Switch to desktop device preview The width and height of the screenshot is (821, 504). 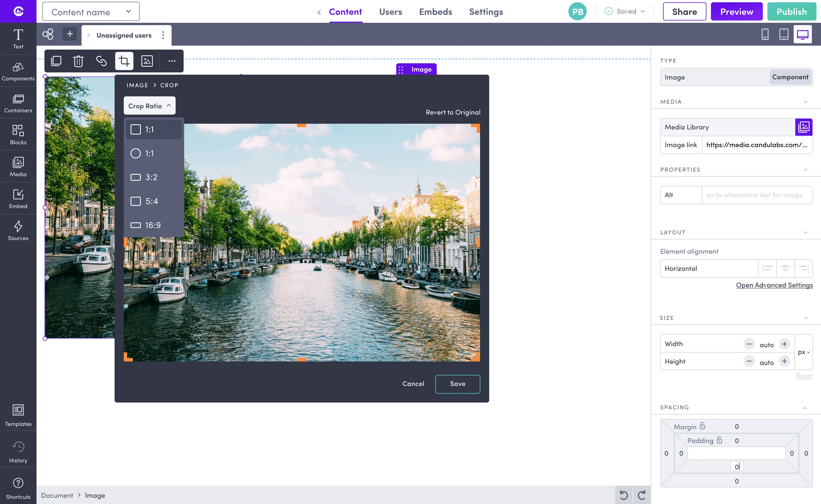tap(802, 34)
